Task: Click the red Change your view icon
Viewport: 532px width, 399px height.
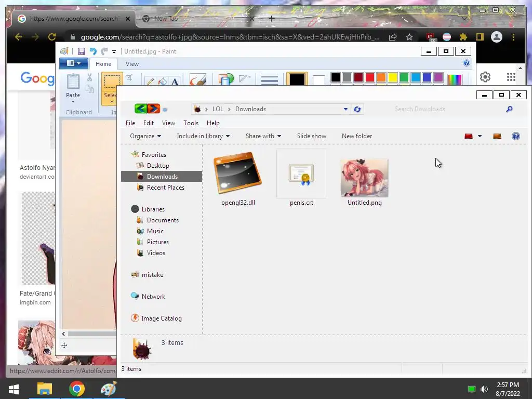Action: click(x=469, y=136)
